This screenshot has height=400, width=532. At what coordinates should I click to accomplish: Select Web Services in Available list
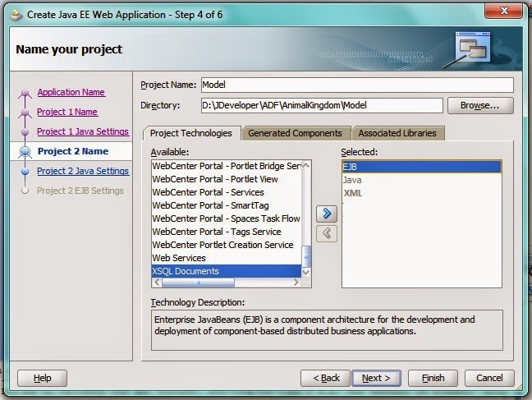227,259
